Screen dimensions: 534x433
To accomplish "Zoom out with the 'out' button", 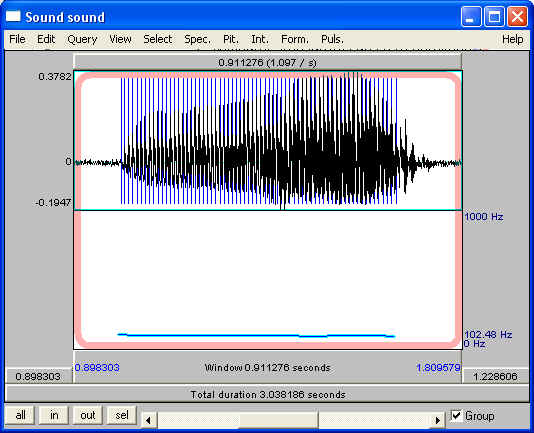I will [88, 415].
